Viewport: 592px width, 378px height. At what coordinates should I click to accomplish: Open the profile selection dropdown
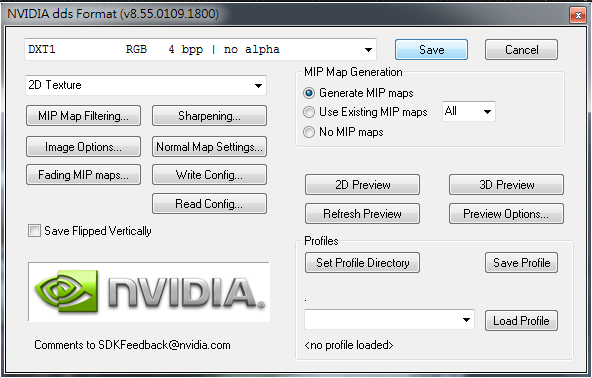tap(389, 320)
